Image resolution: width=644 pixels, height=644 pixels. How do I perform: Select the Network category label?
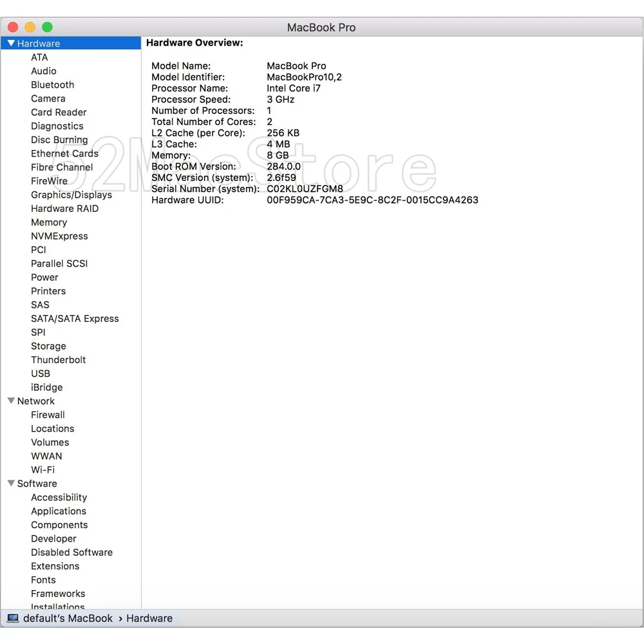35,401
